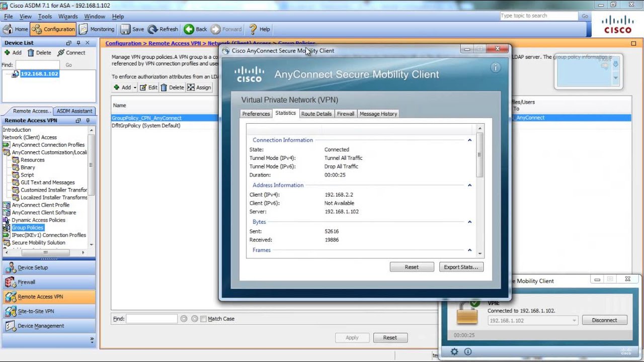644x362 pixels.
Task: Click Add in Group Policies toolbar
Action: pos(122,87)
